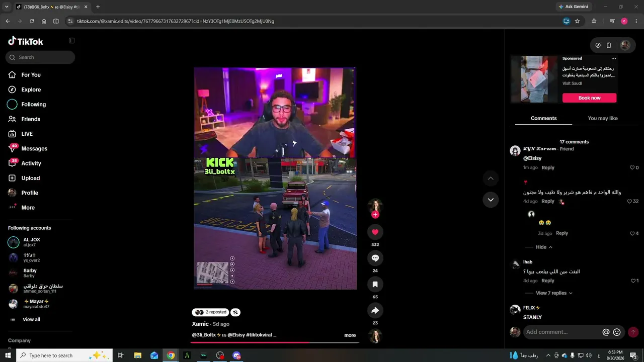Open the Chrome tab search dropdown
Viewport: 644px width, 362px height.
click(x=7, y=7)
